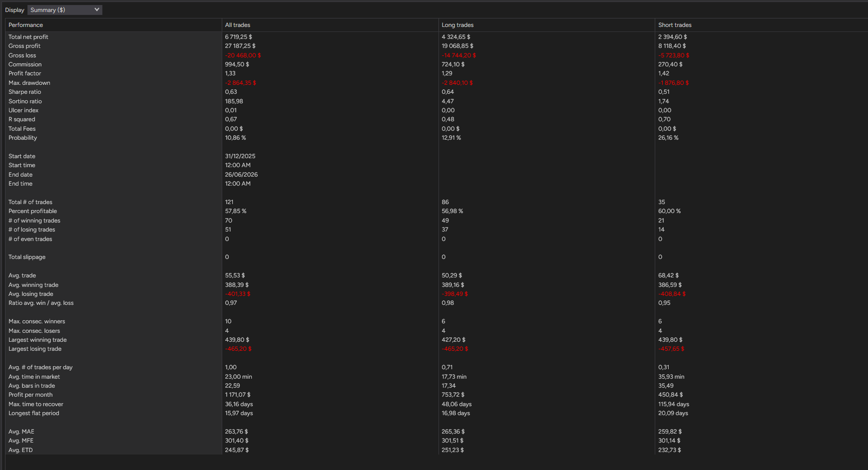Select the Avg. winning trade label
Viewport: 868px width, 470px height.
coord(33,285)
